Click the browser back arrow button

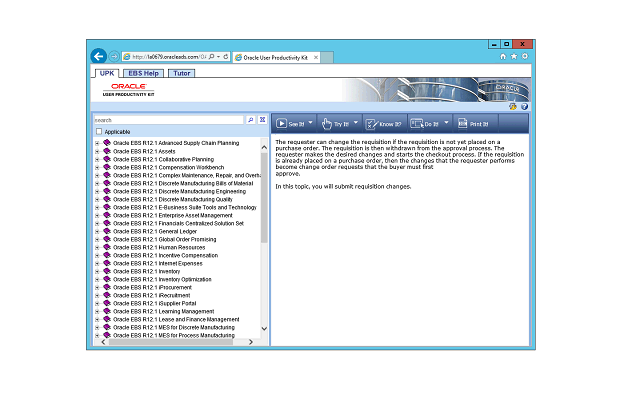[98, 56]
